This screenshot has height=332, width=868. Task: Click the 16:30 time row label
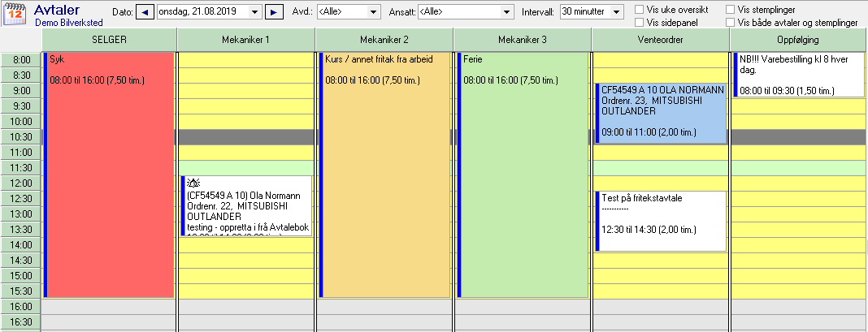coord(20,322)
